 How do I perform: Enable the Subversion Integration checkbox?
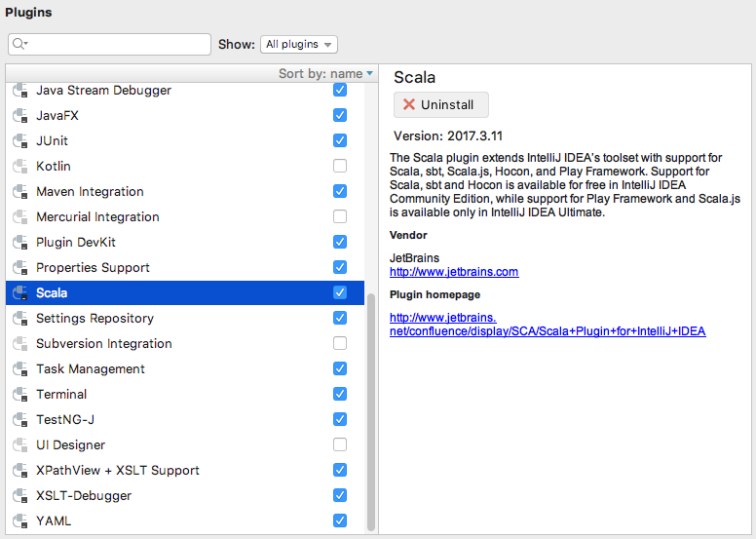pyautogui.click(x=340, y=343)
